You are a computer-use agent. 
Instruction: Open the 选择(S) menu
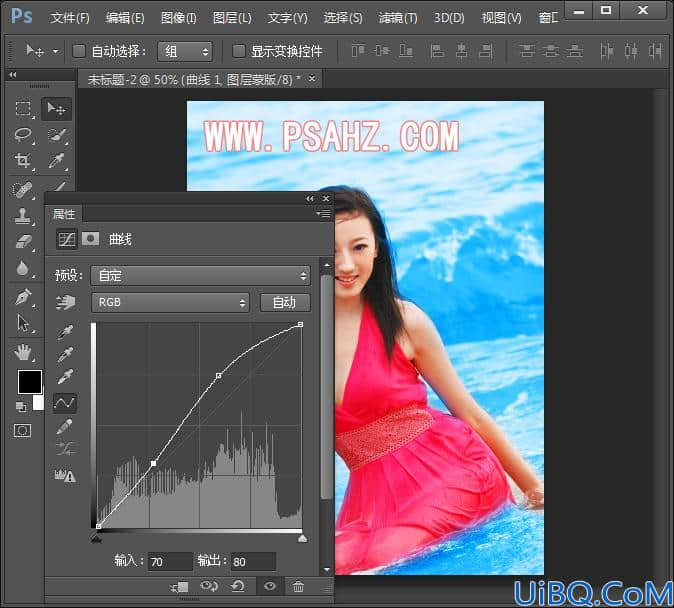[343, 18]
